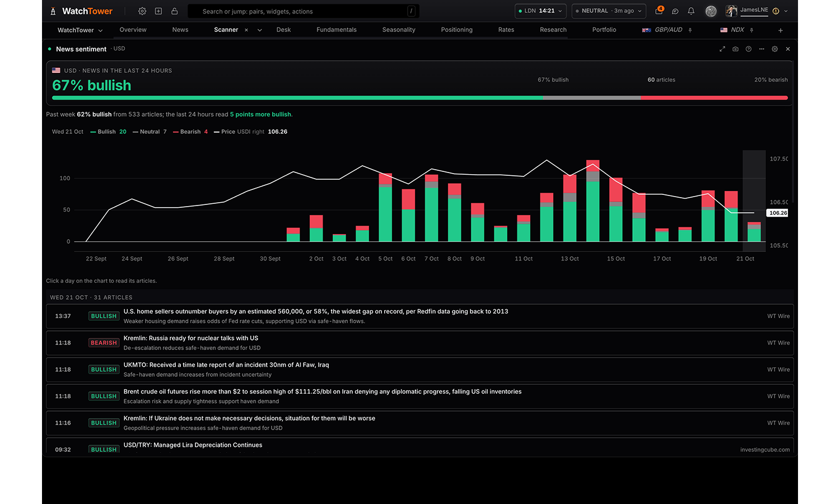Viewport: 840px width, 504px height.
Task: Toggle Bullish series in chart legend
Action: point(108,132)
